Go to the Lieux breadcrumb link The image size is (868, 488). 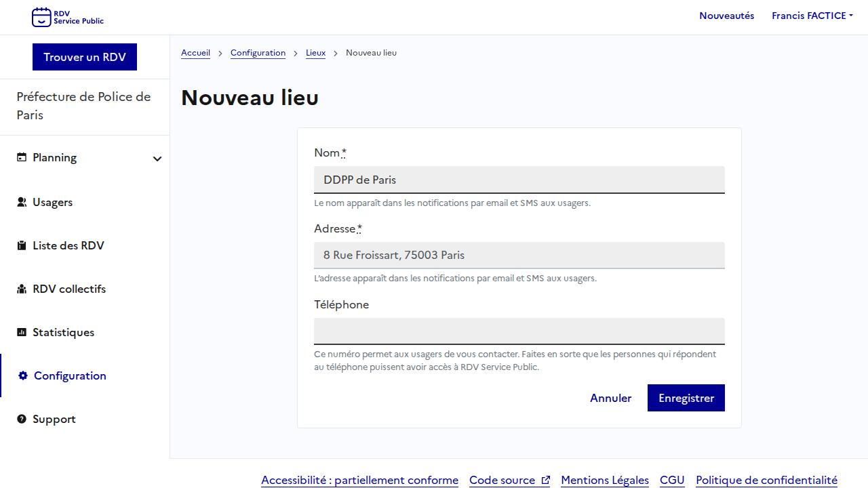click(315, 53)
